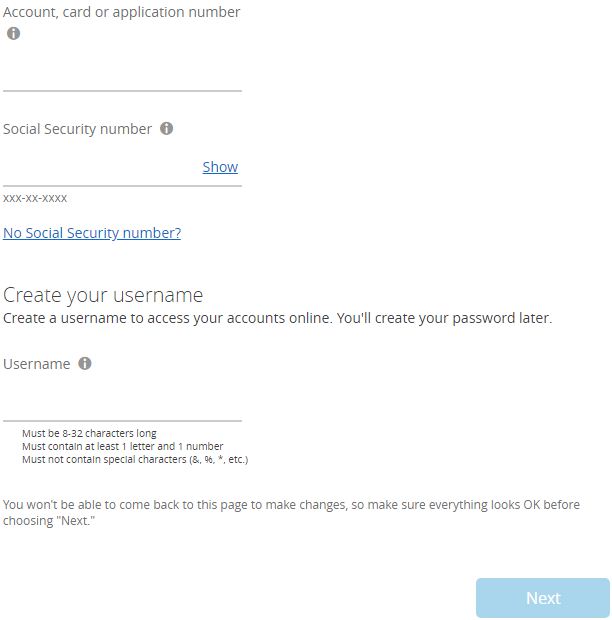Focus the Social Security number input field

pos(101,168)
